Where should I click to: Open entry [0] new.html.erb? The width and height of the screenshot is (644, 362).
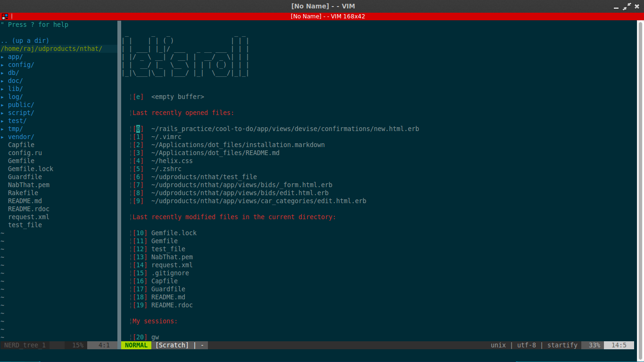(x=276, y=129)
